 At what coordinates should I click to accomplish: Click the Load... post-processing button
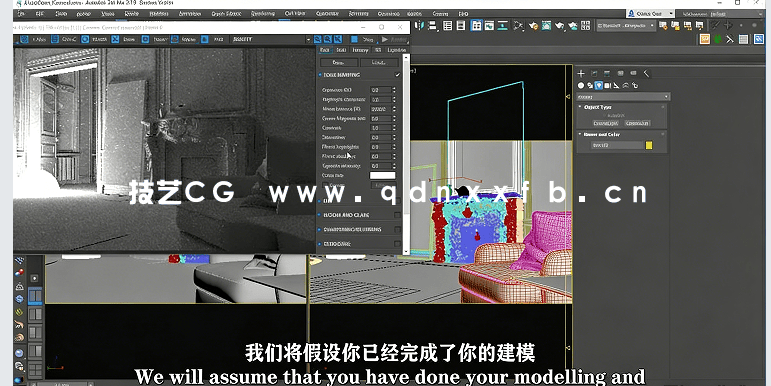tap(379, 62)
